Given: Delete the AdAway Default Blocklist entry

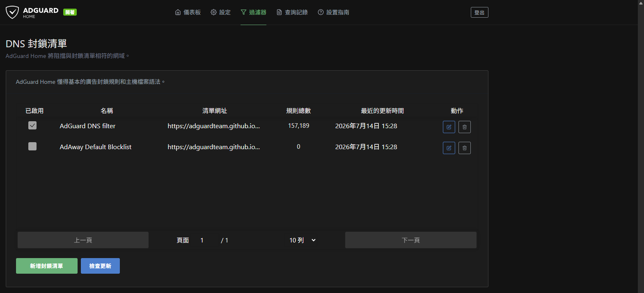Looking at the screenshot, I should 465,148.
